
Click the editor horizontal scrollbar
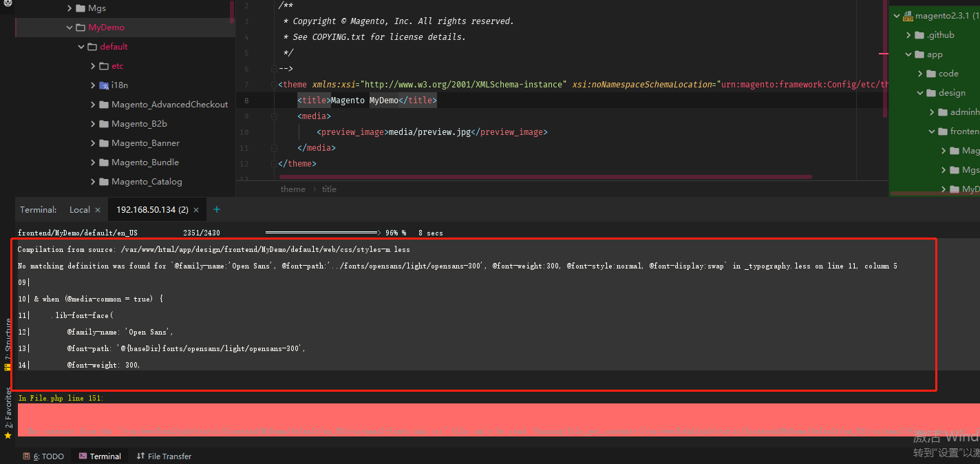pos(544,177)
